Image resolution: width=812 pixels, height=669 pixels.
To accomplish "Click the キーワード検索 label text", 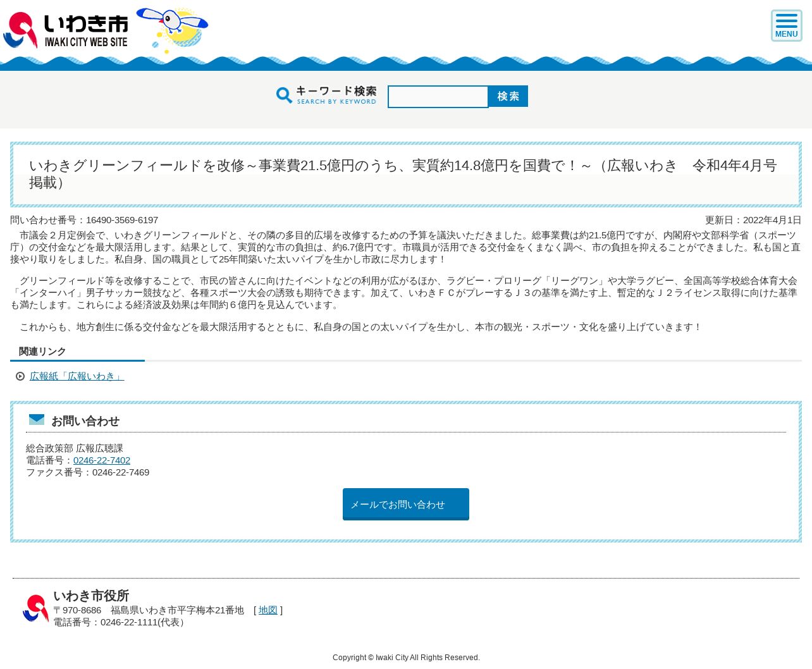I will click(x=336, y=91).
